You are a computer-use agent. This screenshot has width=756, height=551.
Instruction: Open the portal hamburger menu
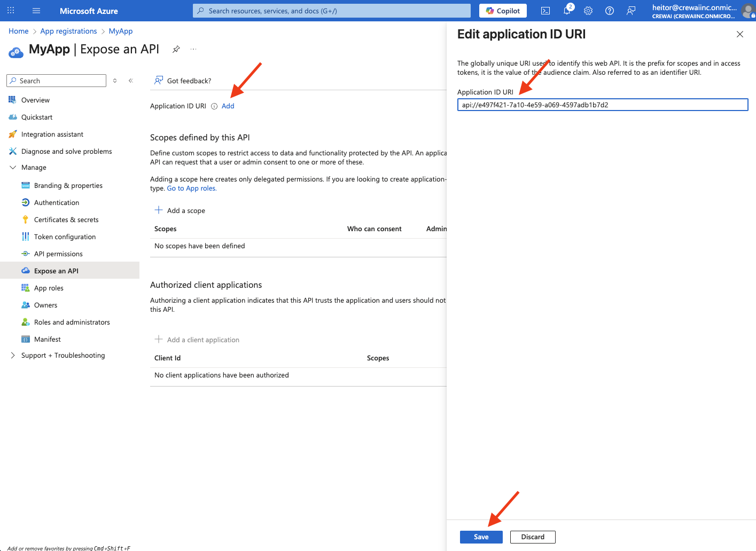35,10
